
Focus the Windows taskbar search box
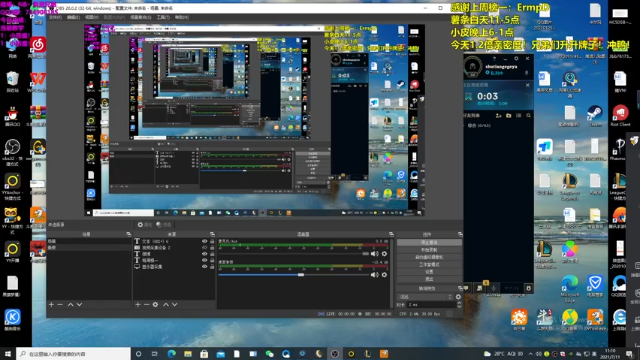point(73,354)
